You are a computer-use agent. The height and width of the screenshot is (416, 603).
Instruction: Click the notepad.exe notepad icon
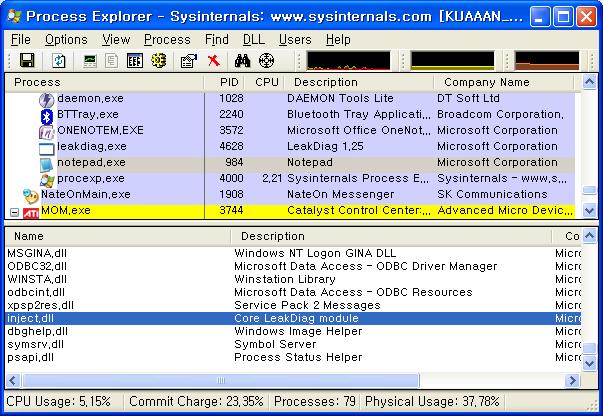pyautogui.click(x=47, y=164)
